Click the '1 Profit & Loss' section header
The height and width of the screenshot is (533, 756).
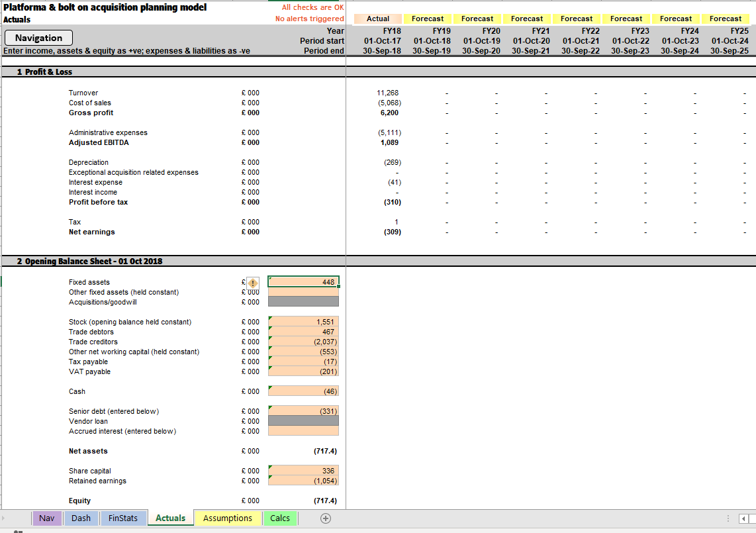[x=44, y=72]
